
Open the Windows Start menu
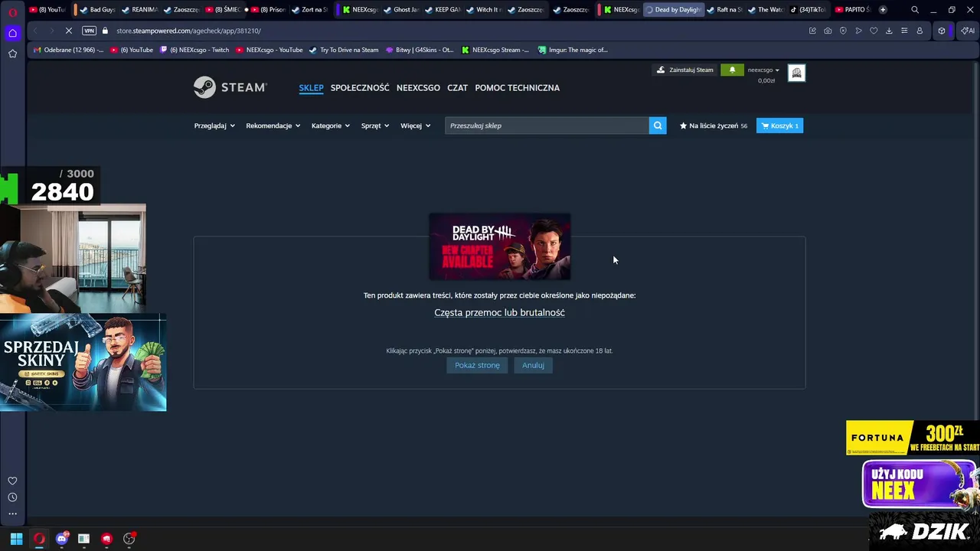pos(16,539)
